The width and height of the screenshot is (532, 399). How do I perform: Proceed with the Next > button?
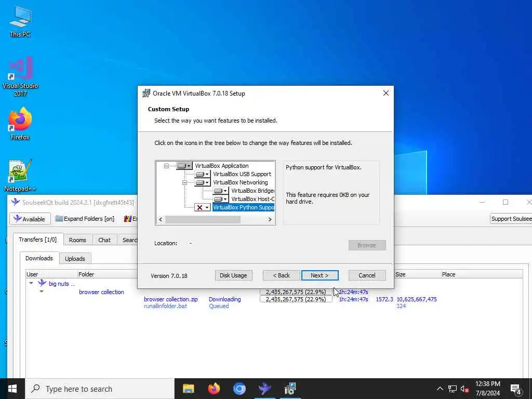pos(320,275)
